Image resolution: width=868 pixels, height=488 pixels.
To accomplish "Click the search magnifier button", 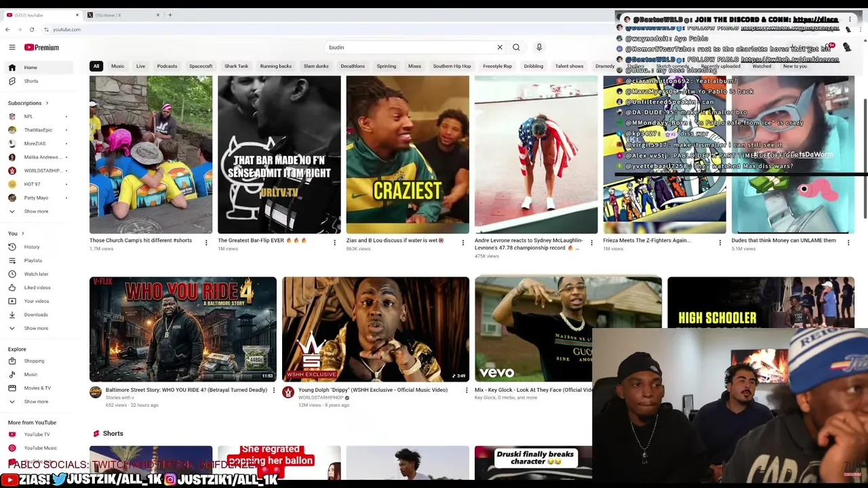I will point(516,47).
